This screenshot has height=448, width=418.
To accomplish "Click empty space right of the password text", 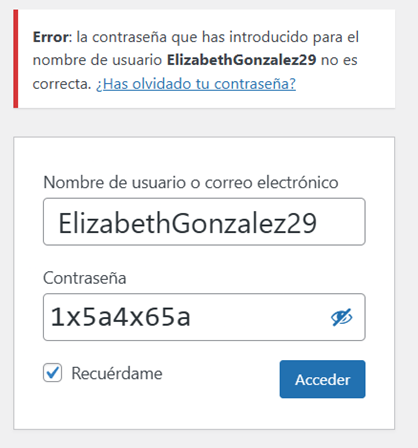I will coord(260,317).
